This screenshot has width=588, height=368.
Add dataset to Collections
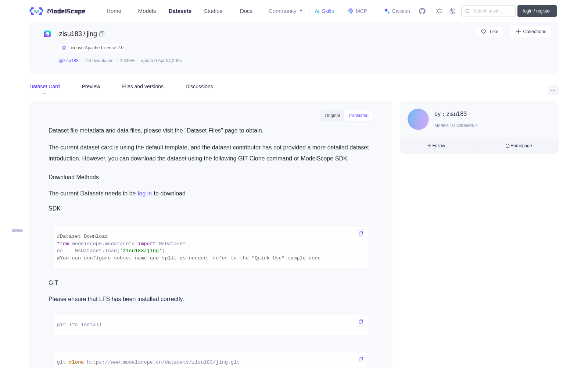coord(531,32)
